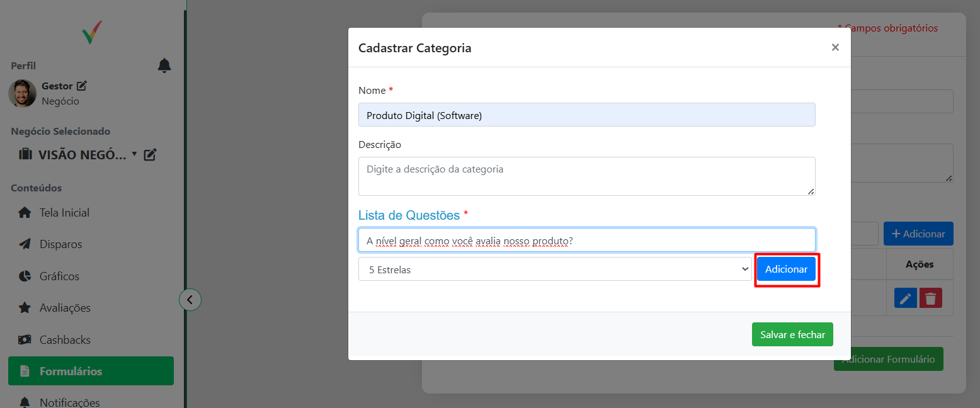Open the Cashbacks section

65,340
